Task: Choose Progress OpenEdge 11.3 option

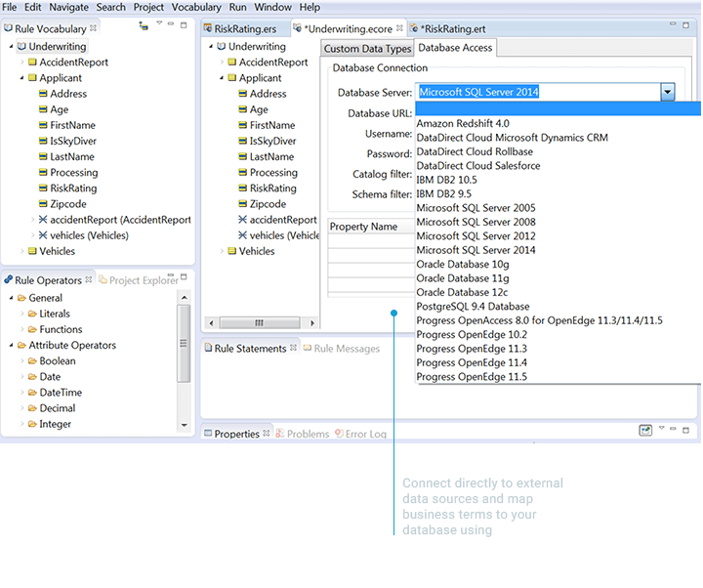Action: (472, 349)
